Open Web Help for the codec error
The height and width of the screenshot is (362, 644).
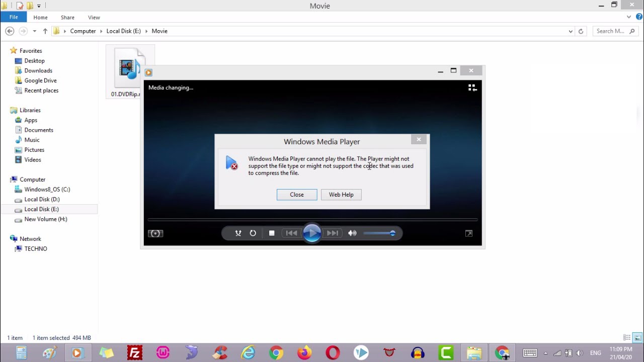[x=341, y=195]
